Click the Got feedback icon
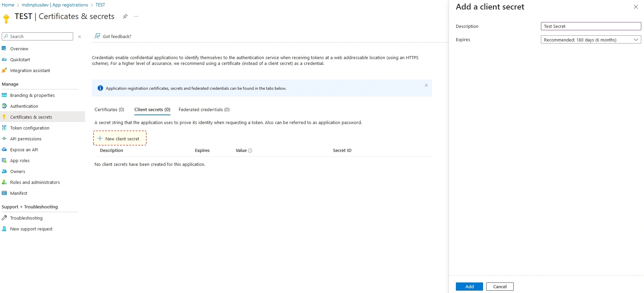The image size is (644, 293). tap(97, 36)
